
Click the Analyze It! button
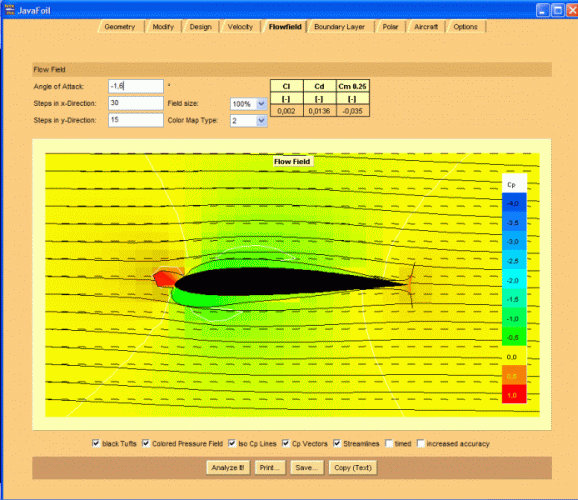tap(228, 468)
